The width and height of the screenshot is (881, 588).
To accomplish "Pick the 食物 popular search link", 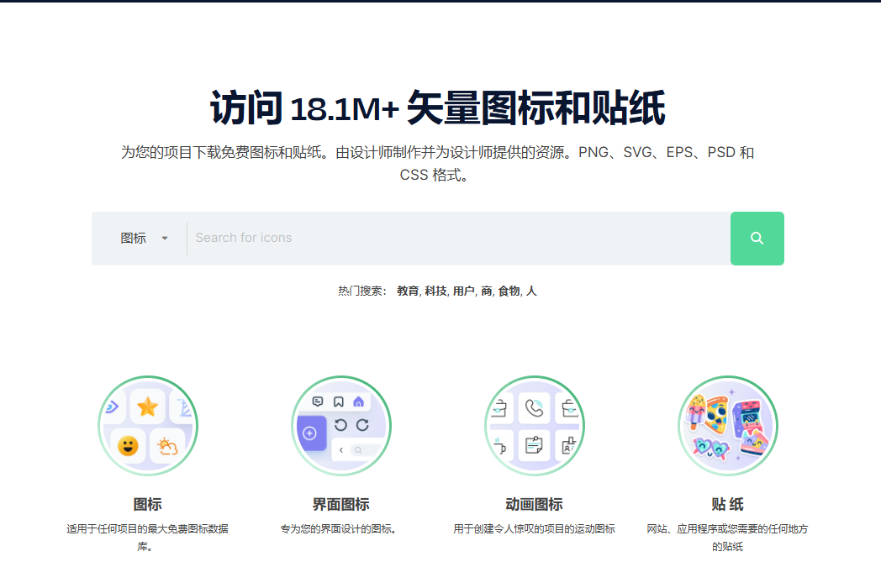I will [x=509, y=291].
